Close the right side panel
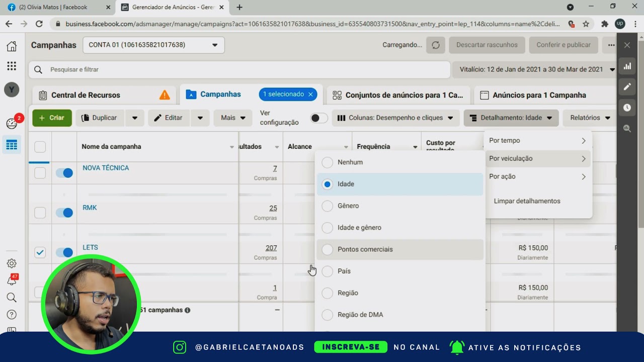The width and height of the screenshot is (644, 362). (x=627, y=45)
